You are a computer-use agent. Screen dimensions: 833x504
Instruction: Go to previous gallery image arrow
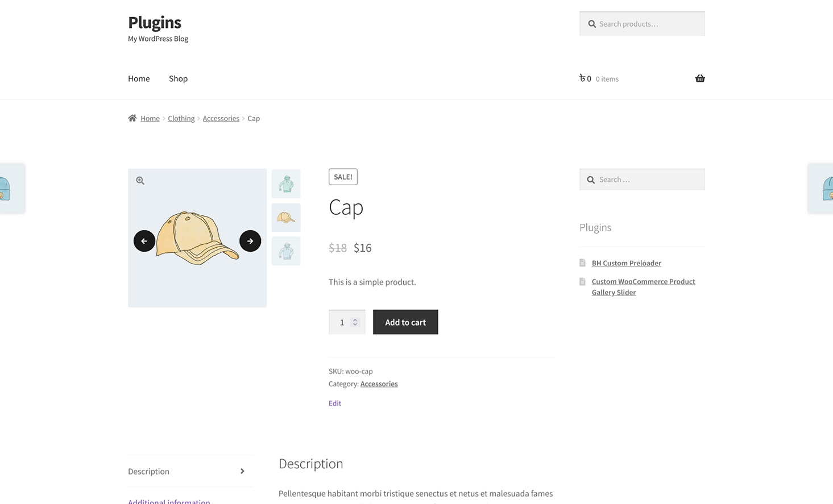click(144, 241)
